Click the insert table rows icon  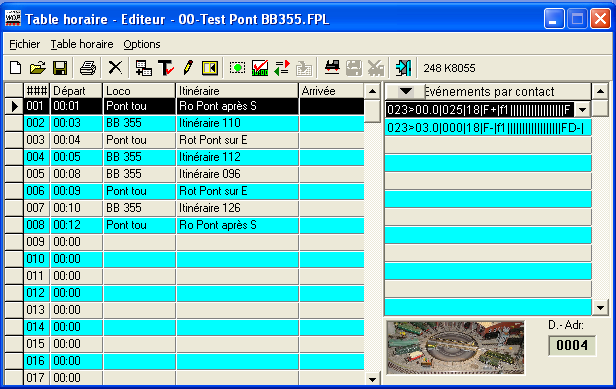point(143,68)
